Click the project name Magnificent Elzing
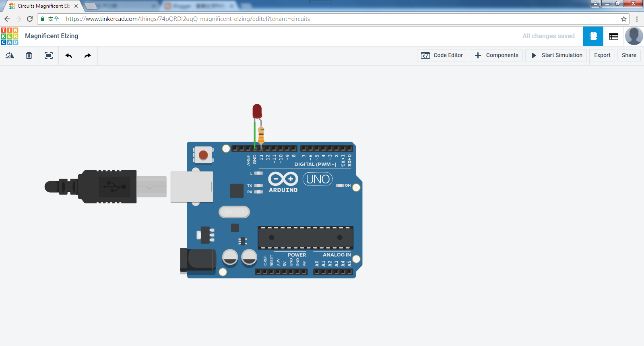This screenshot has width=644, height=346. [52, 36]
